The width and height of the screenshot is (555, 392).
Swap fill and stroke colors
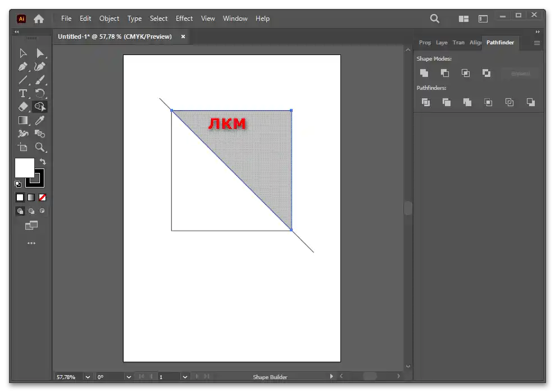tap(43, 162)
